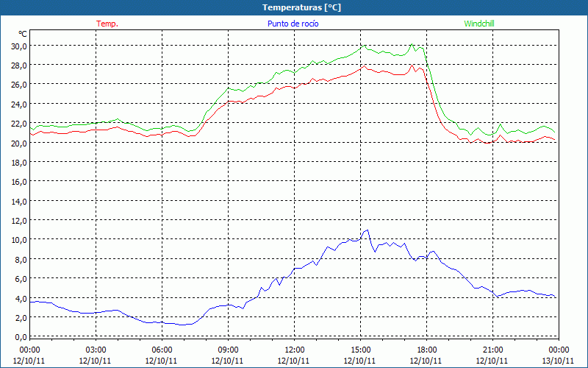The height and width of the screenshot is (368, 588).
Task: Click the 20,0 y-axis value
Action: [x=19, y=143]
